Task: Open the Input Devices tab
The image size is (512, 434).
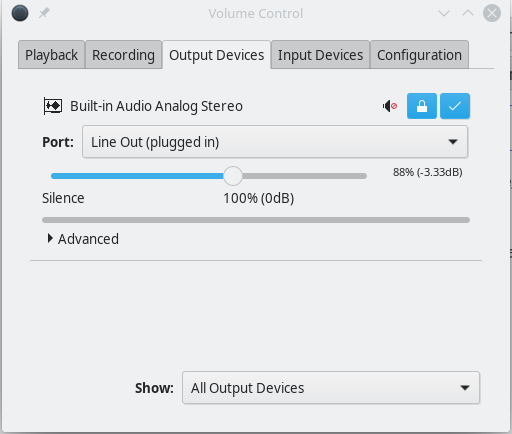Action: tap(320, 55)
